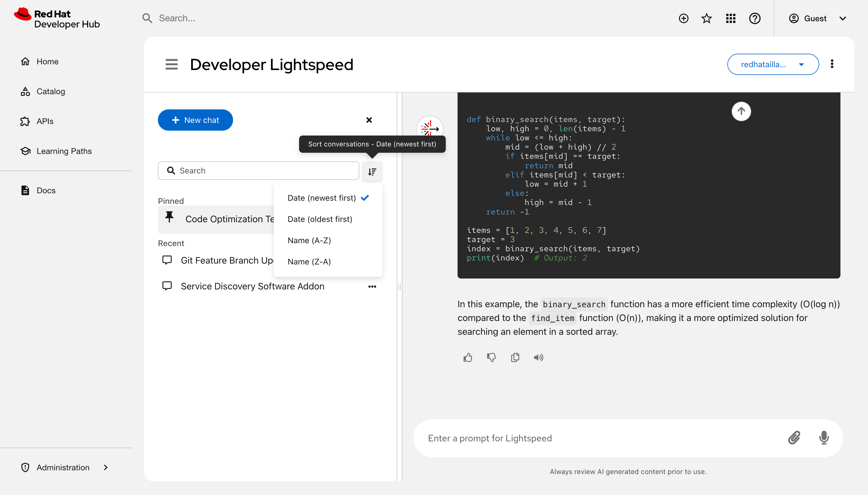Toggle the sort conversations button
Screen dimensions: 868x495
tap(372, 172)
